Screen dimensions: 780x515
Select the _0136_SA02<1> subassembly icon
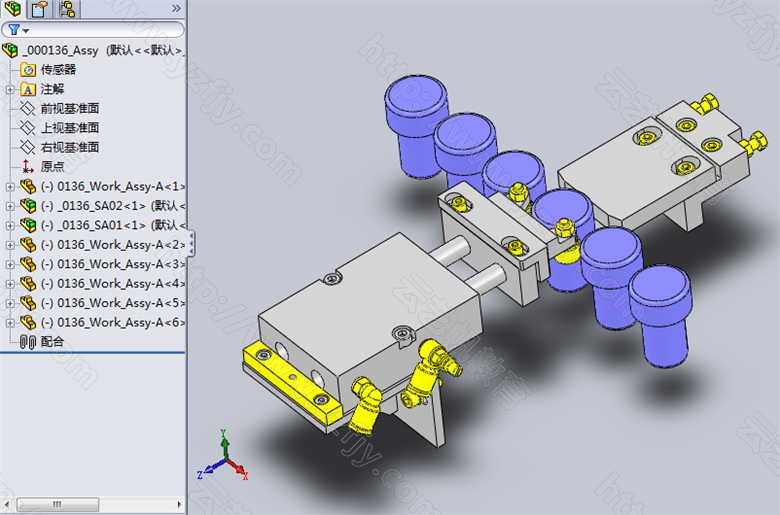[x=28, y=206]
